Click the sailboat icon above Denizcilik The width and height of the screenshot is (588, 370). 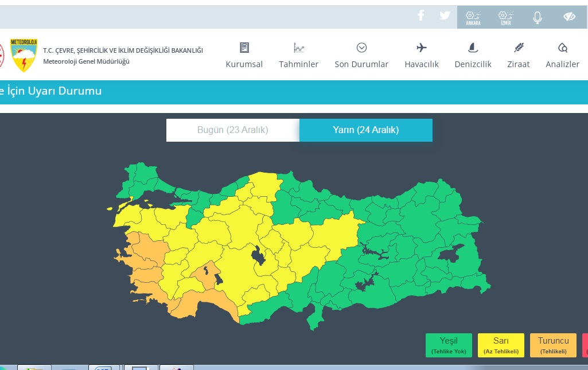473,48
